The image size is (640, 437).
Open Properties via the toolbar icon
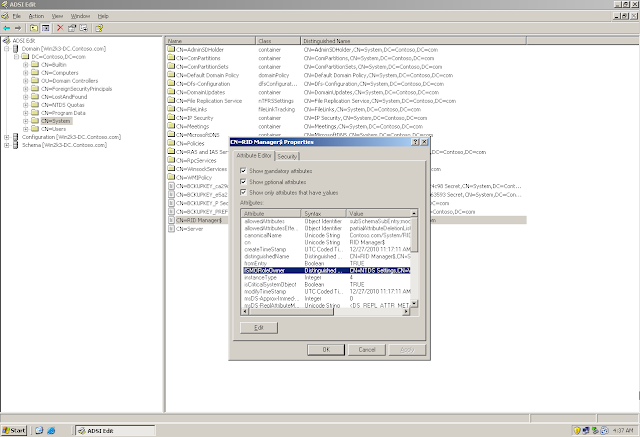click(x=72, y=28)
